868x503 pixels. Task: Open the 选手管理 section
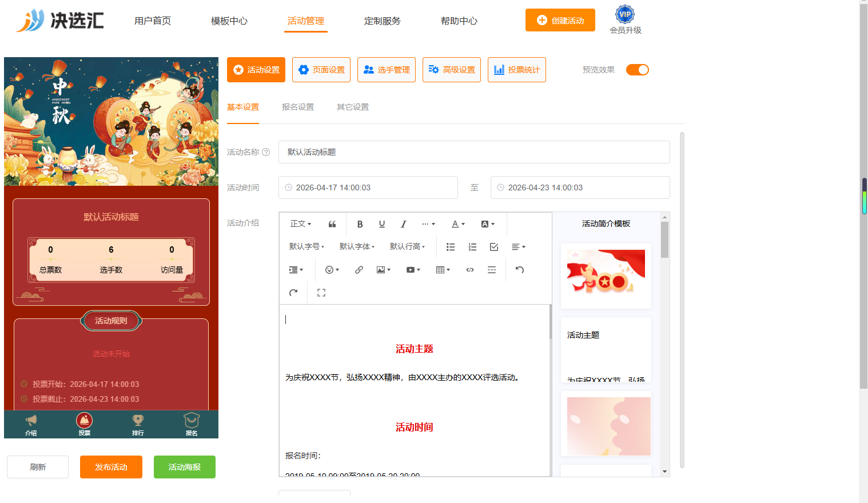(387, 70)
